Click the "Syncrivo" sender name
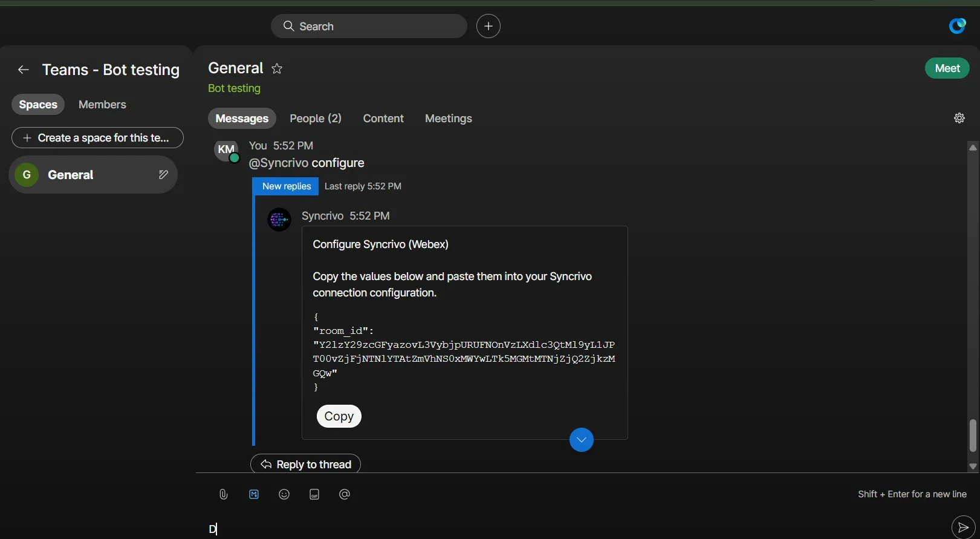980x539 pixels. 322,216
